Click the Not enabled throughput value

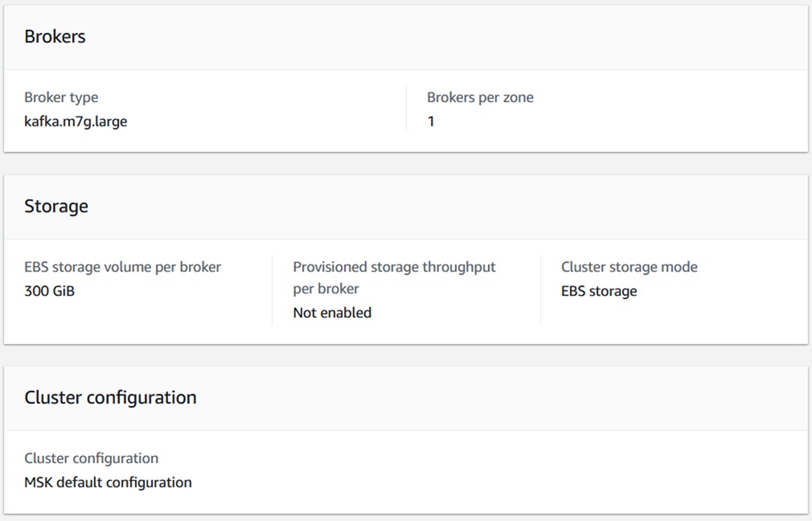(x=332, y=313)
